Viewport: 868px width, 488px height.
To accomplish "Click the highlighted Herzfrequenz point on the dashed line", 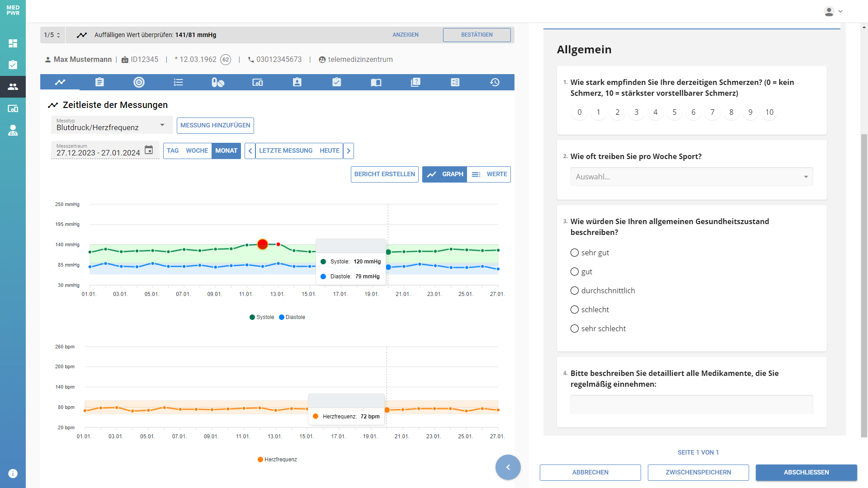I will pos(387,410).
